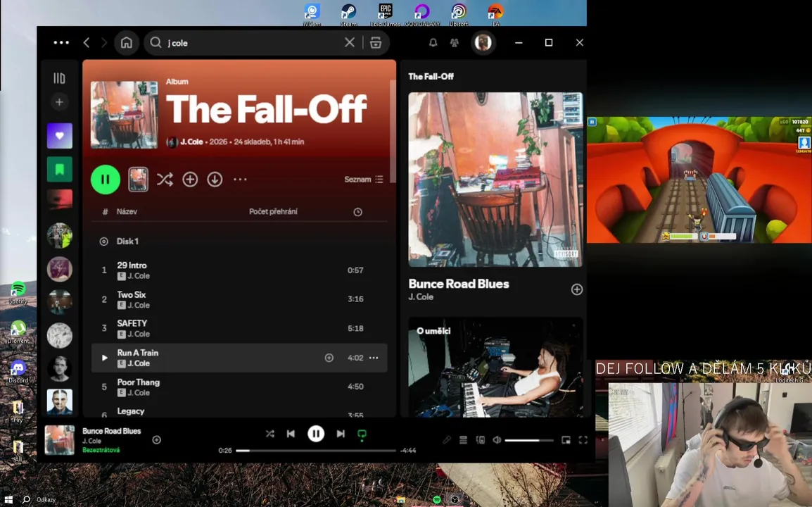Save The Fall-Off album to library
Screen dimensions: 812x507
click(190, 180)
